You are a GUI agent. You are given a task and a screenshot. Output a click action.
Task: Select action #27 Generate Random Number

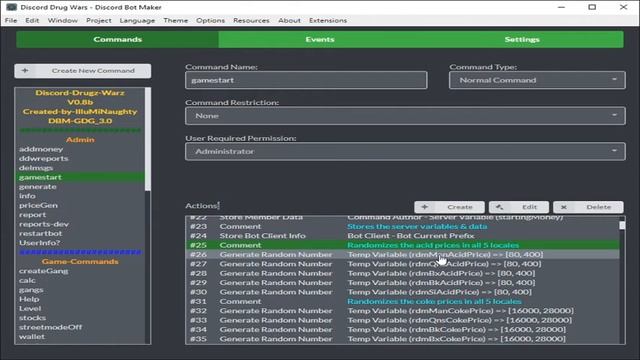pos(402,264)
